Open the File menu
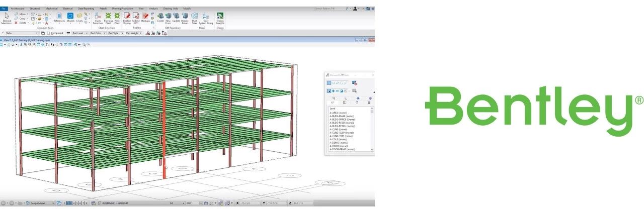 point(4,9)
